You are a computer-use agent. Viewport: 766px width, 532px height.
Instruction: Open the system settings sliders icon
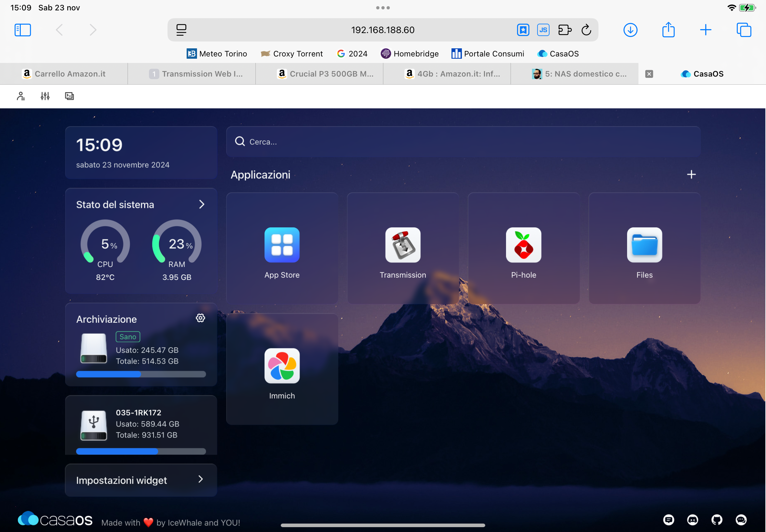pos(45,96)
